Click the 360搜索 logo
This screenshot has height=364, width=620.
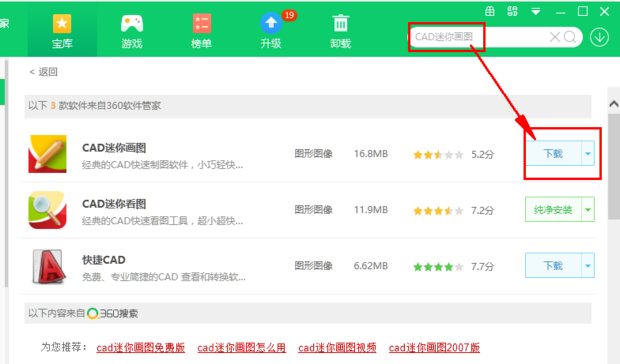[x=113, y=313]
